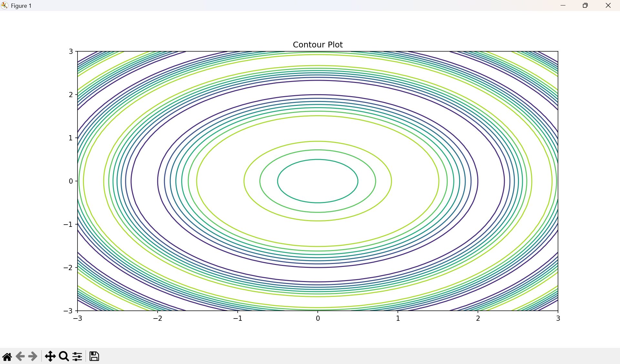Minimize the Figure 1 window
The image size is (620, 364).
[563, 5]
